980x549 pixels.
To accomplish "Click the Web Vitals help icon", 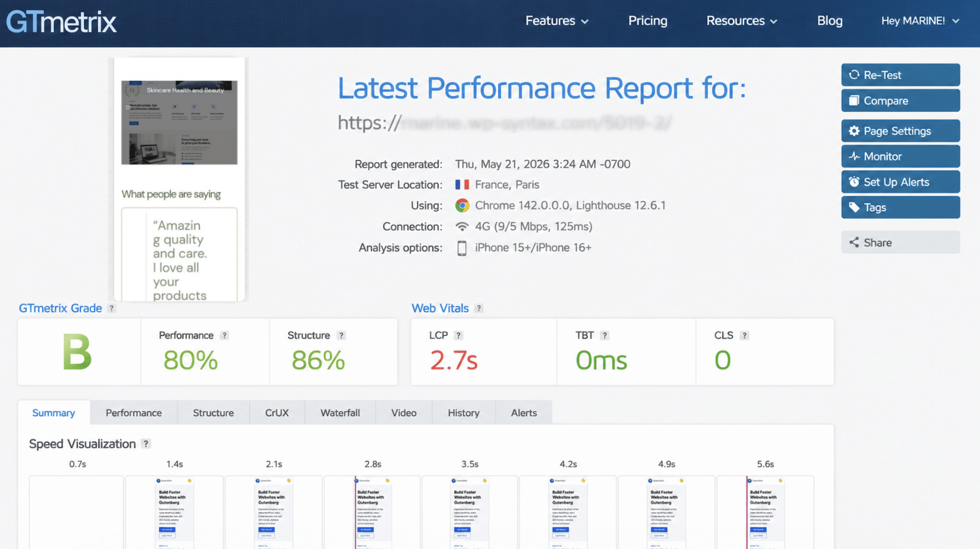I will pos(479,308).
